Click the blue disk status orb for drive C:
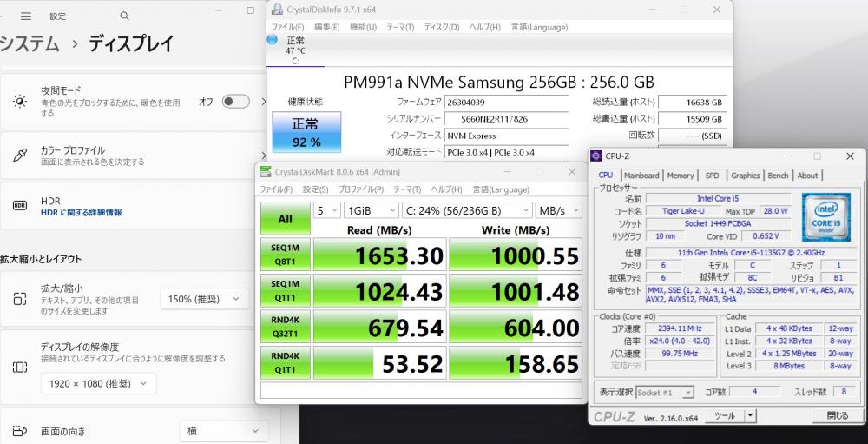This screenshot has height=444, width=868. tap(272, 40)
